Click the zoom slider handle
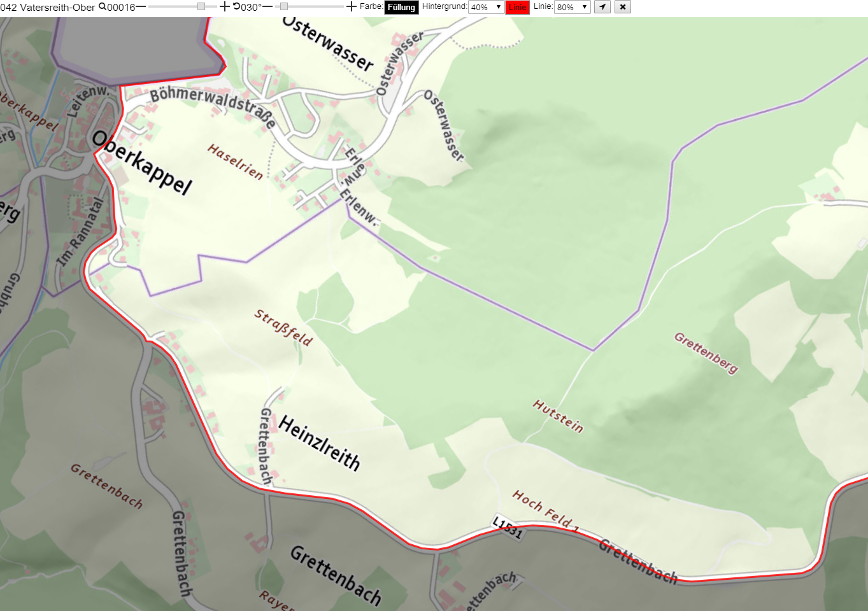The height and width of the screenshot is (611, 868). pos(201,6)
